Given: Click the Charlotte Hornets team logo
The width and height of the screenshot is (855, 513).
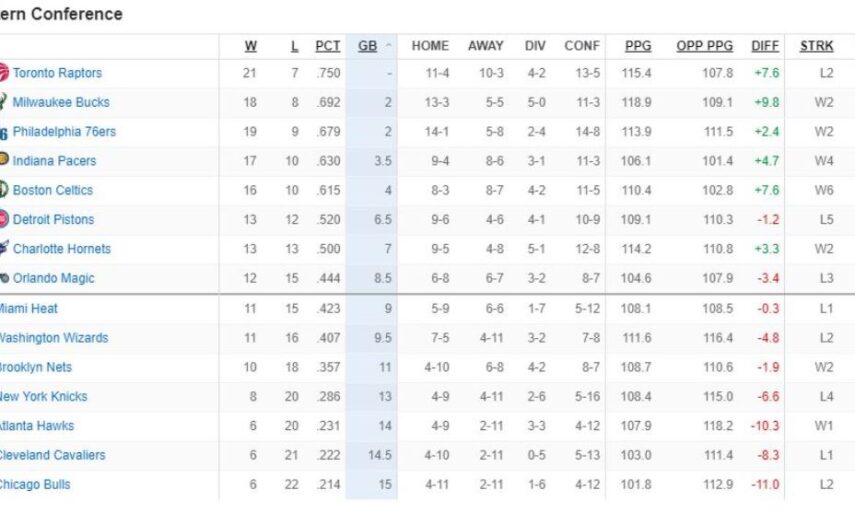Looking at the screenshot, I should (x=4, y=249).
